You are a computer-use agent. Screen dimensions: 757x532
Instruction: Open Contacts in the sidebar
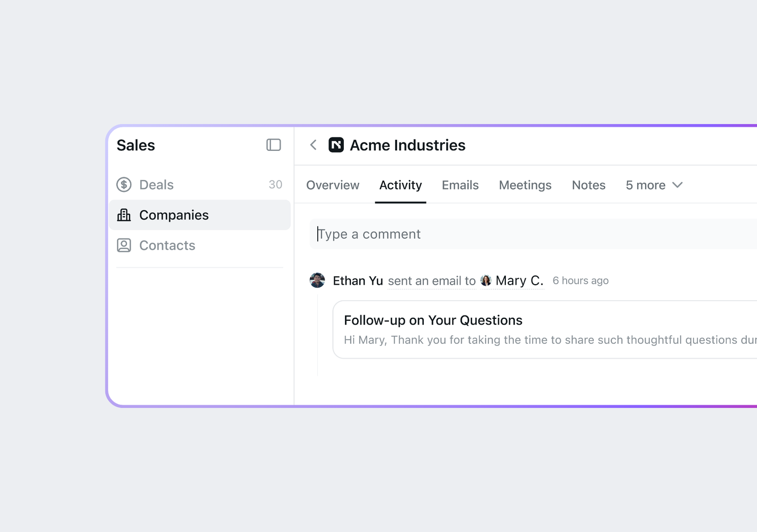(167, 245)
